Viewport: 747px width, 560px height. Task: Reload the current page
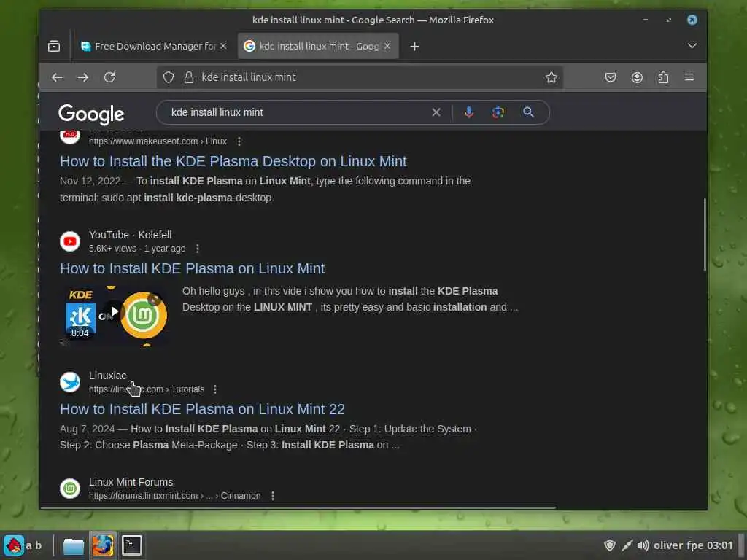109,77
